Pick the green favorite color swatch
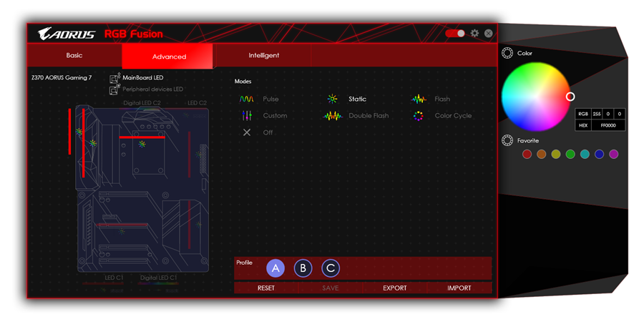Viewport: 644px width, 322px height. (x=570, y=154)
